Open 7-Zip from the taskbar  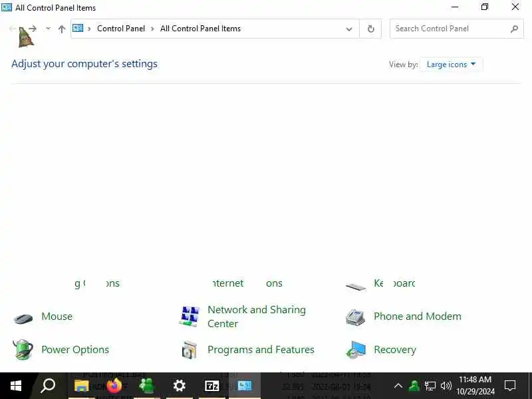[x=211, y=386]
